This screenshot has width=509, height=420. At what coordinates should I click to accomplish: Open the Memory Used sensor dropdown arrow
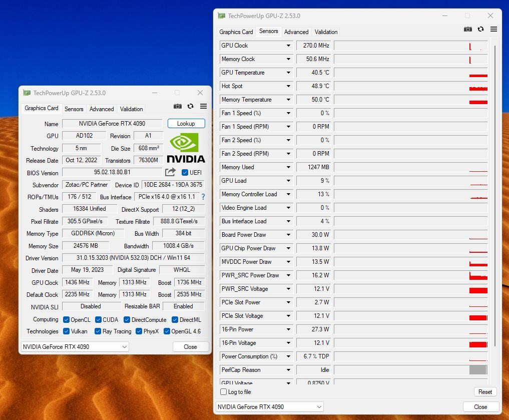(288, 167)
